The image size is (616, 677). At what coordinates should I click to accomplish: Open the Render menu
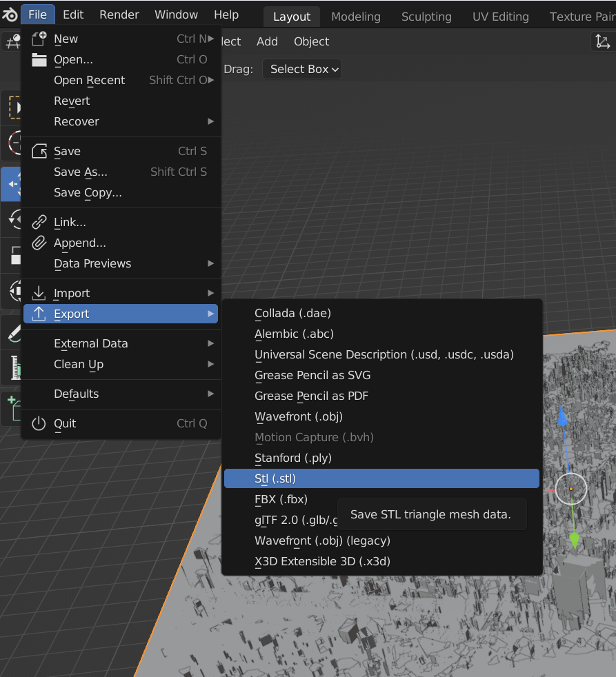(119, 14)
